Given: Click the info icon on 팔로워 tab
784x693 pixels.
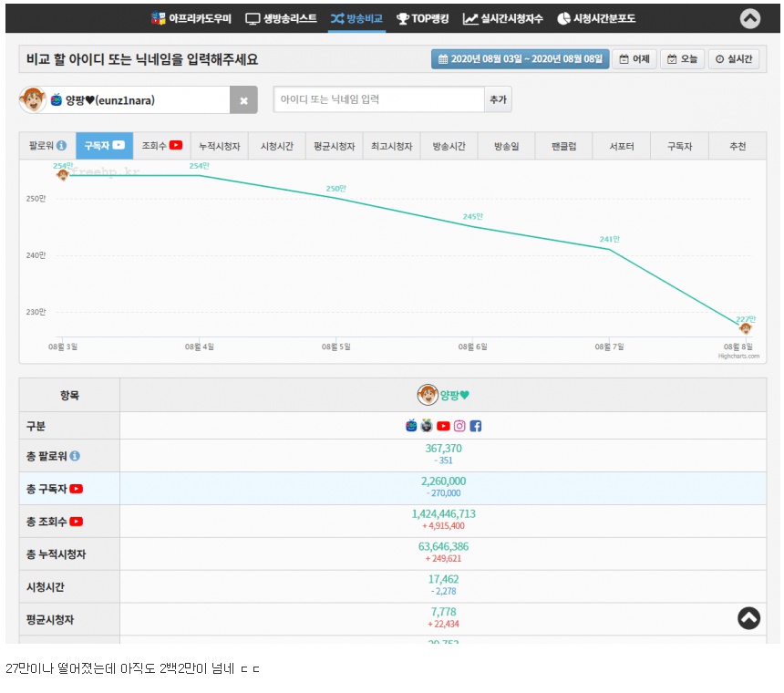Looking at the screenshot, I should pyautogui.click(x=61, y=146).
